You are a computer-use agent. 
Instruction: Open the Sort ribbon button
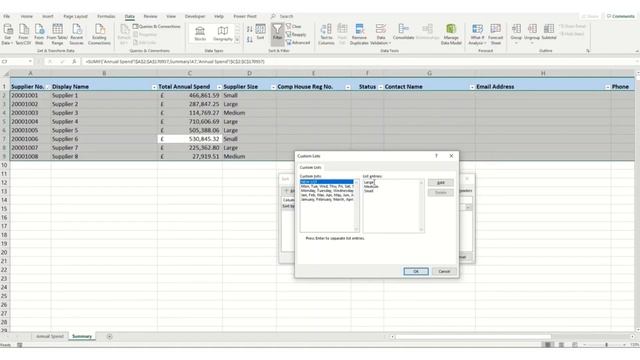tap(260, 32)
